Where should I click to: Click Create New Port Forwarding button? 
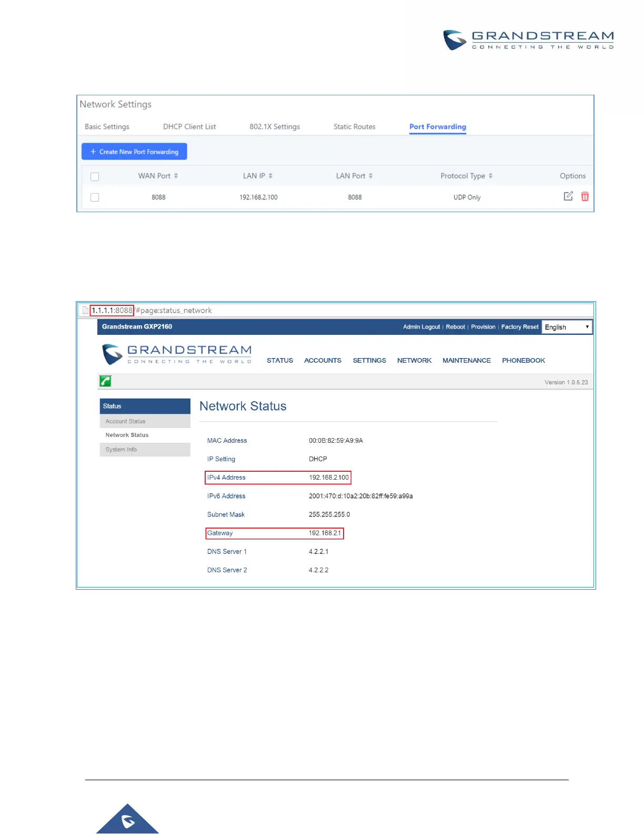tap(134, 152)
